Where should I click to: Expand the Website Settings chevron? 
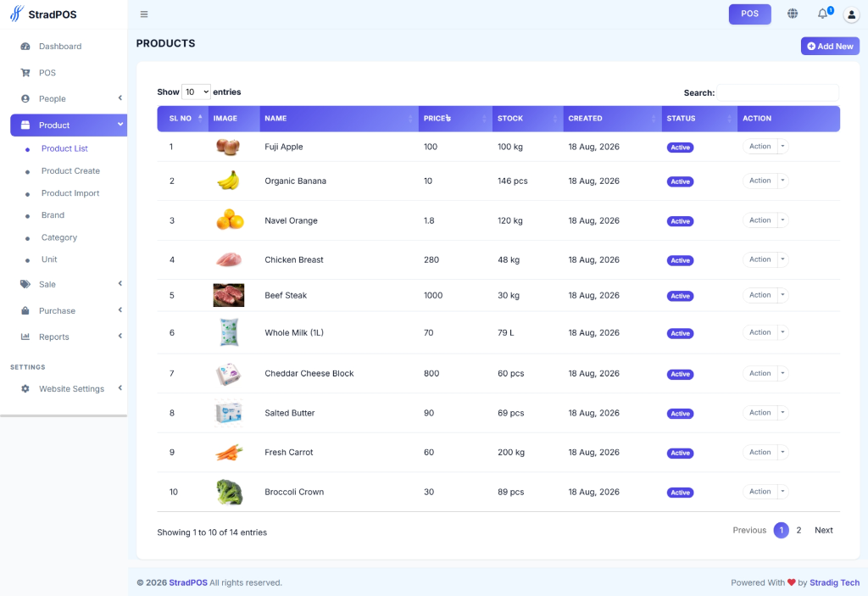[x=120, y=388]
